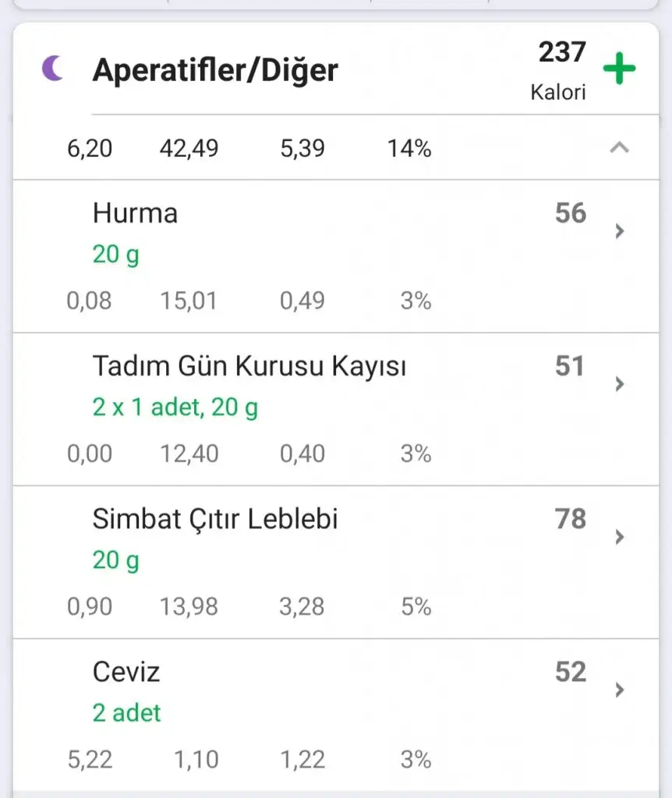This screenshot has height=798, width=672.
Task: Open the Simbat Çıtır Leblebi item
Action: 215,519
